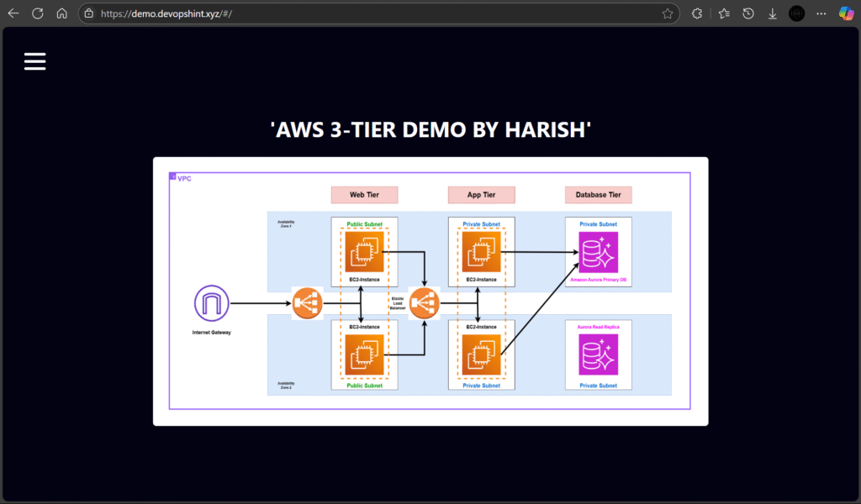
Task: Open Copilot from the browser toolbar
Action: [846, 13]
